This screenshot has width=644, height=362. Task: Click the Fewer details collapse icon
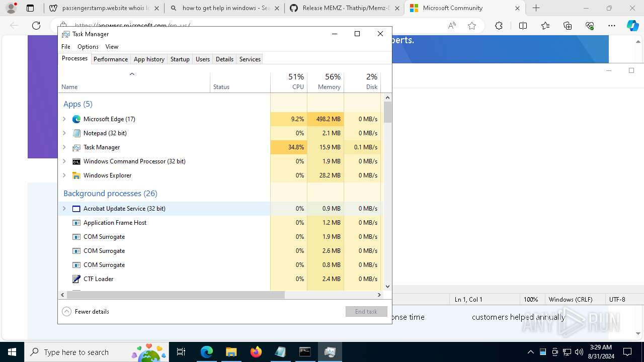click(x=66, y=312)
